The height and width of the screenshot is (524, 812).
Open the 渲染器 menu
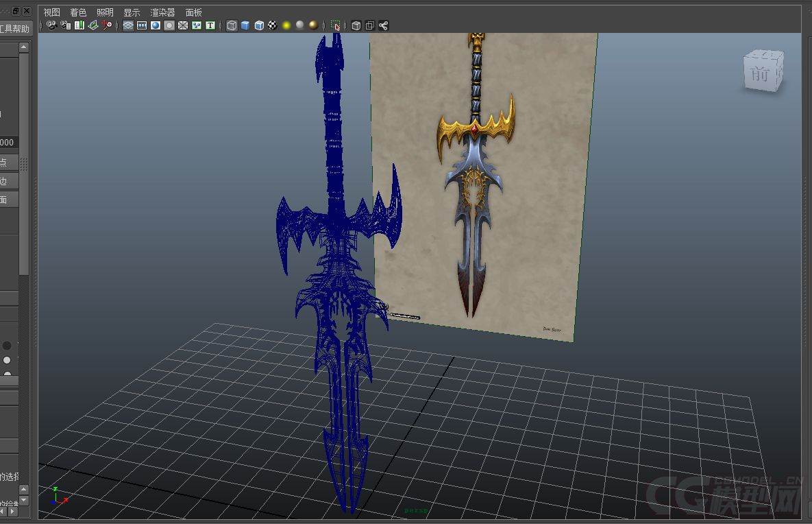click(162, 12)
